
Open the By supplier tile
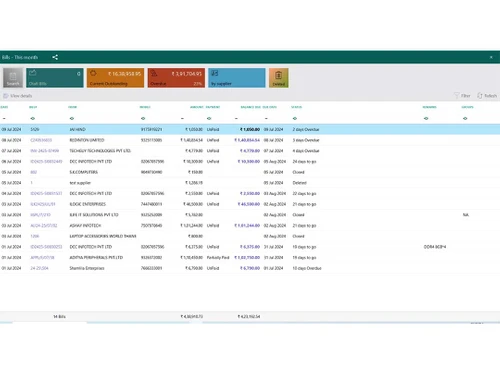coord(237,78)
